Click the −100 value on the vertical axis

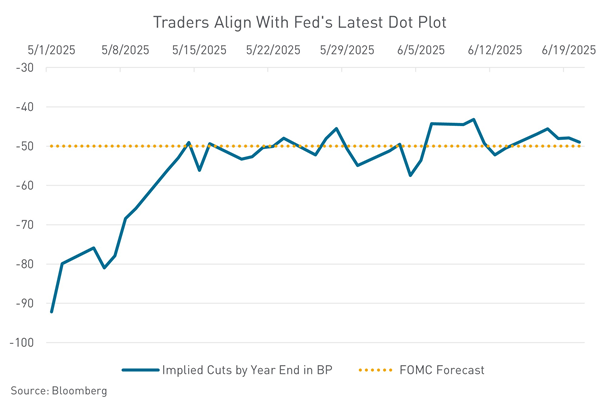pyautogui.click(x=20, y=343)
